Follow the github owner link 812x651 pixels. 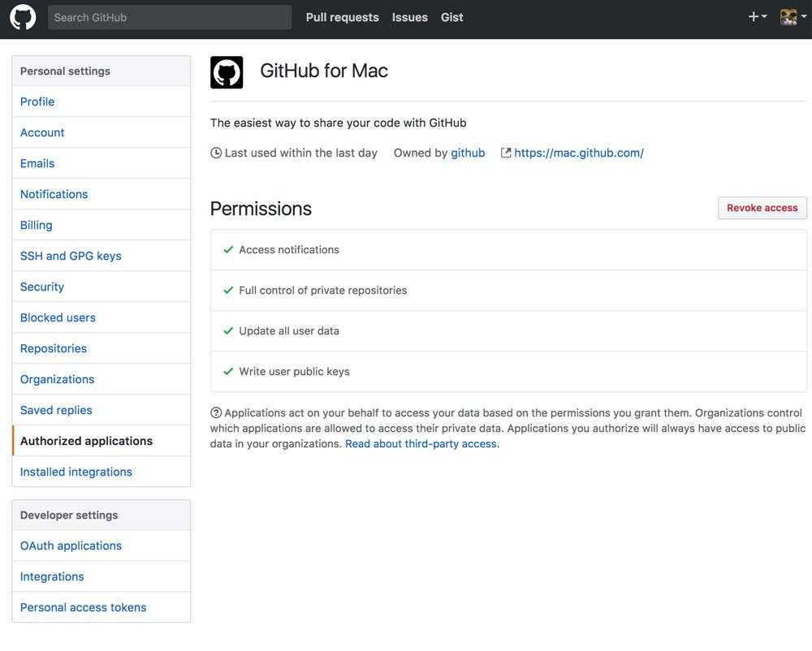[468, 153]
